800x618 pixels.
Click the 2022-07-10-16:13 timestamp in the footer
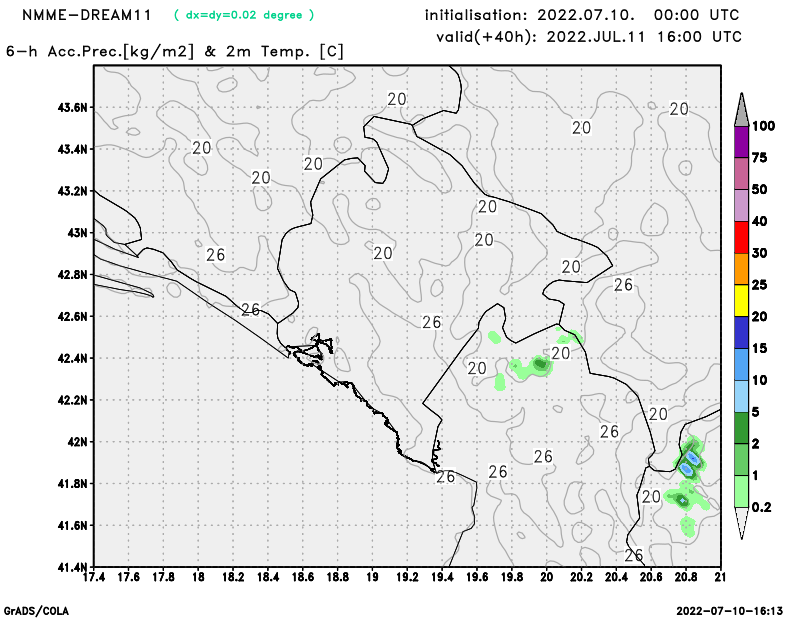pyautogui.click(x=730, y=611)
